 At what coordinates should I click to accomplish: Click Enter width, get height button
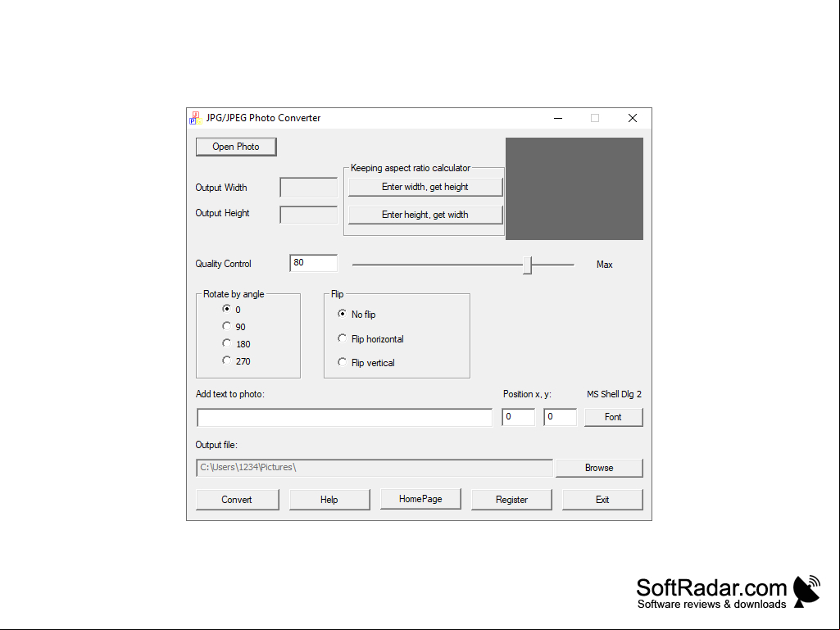[425, 187]
